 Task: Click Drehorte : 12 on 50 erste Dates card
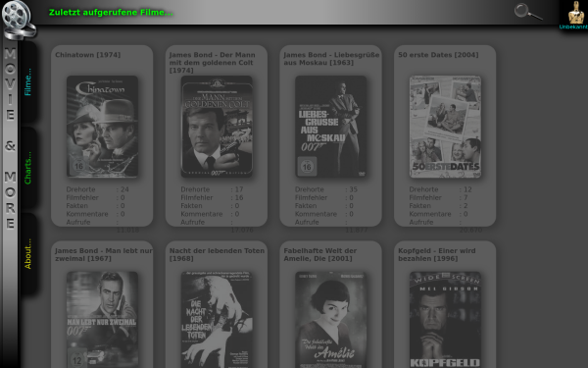(x=441, y=189)
